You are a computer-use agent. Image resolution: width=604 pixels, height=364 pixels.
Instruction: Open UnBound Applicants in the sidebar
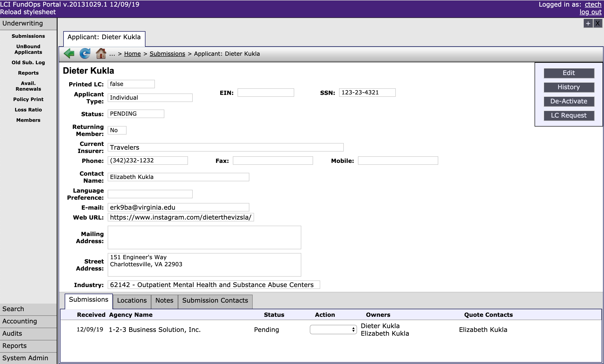point(28,49)
